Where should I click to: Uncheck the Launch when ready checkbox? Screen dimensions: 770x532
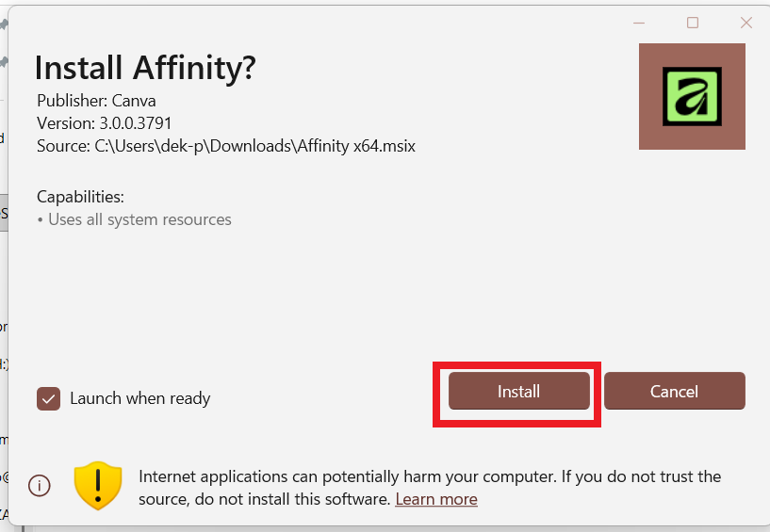48,398
